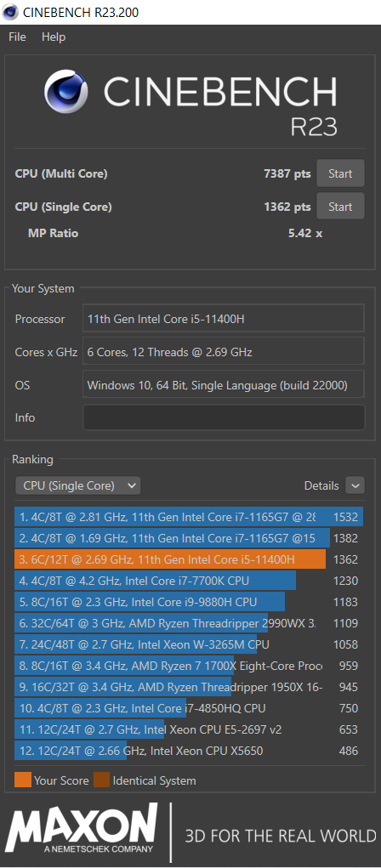Click the Cinebench sphere logo

(x=65, y=92)
